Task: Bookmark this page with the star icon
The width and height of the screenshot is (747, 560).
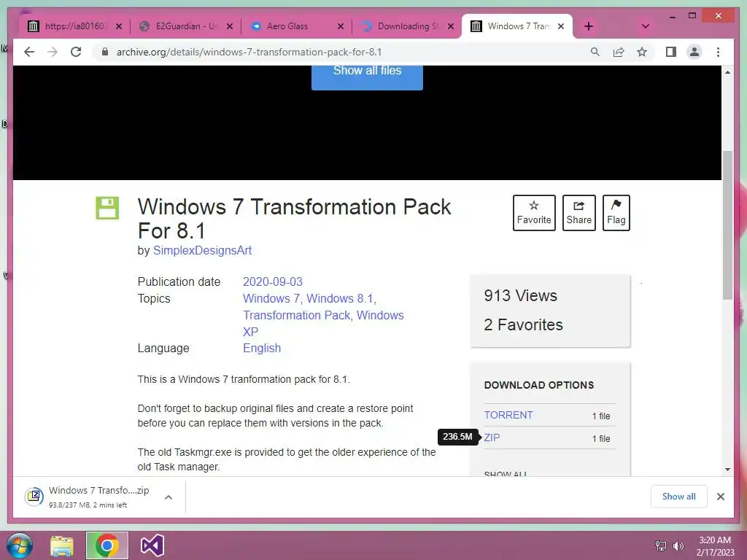Action: pos(642,52)
